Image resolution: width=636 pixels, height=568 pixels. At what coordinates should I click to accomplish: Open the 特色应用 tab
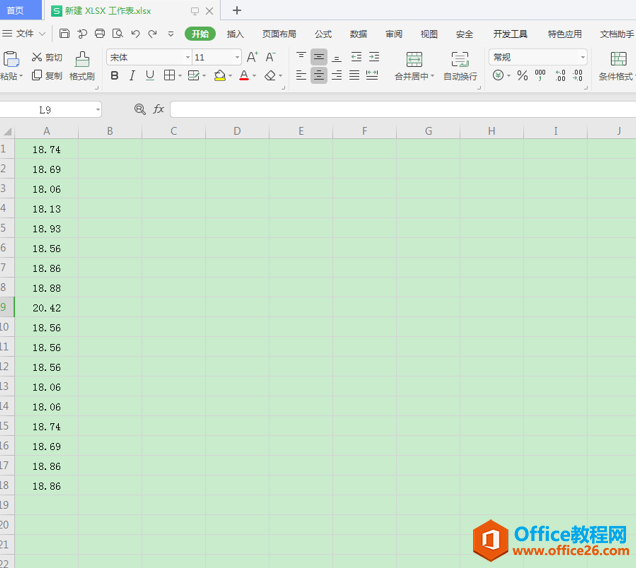pos(565,34)
